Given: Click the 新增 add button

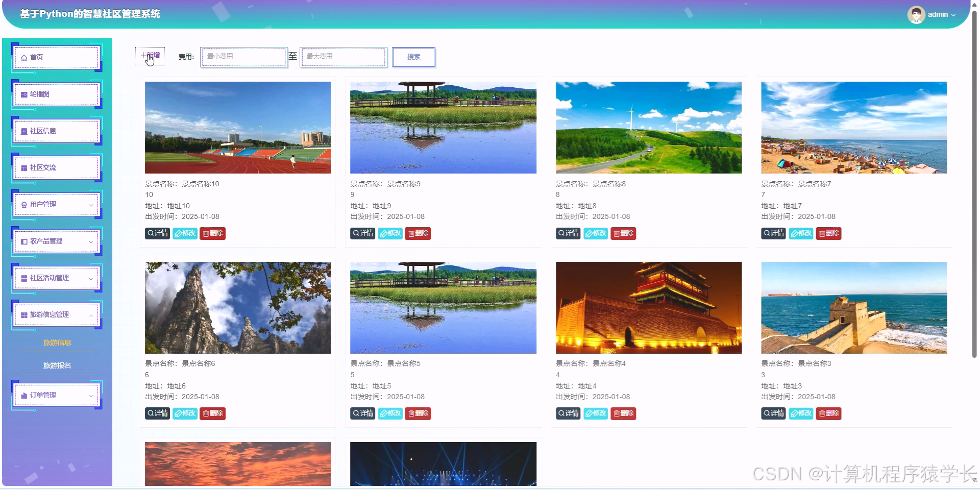Looking at the screenshot, I should [x=150, y=56].
